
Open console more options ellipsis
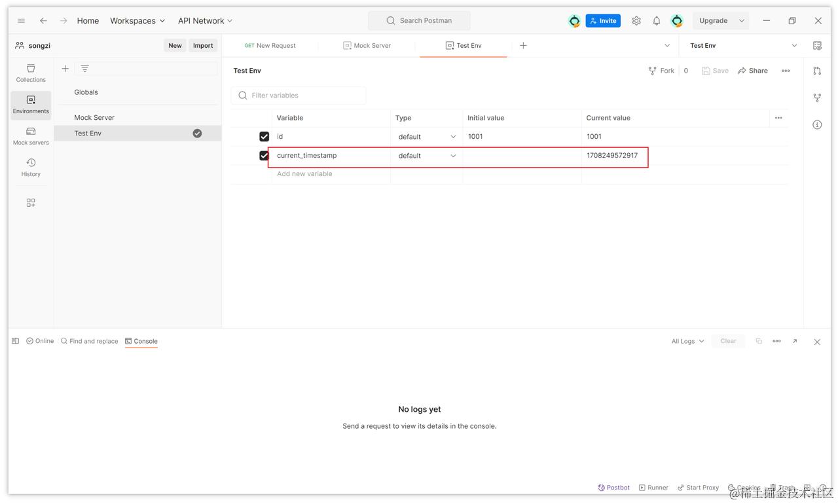click(x=776, y=341)
